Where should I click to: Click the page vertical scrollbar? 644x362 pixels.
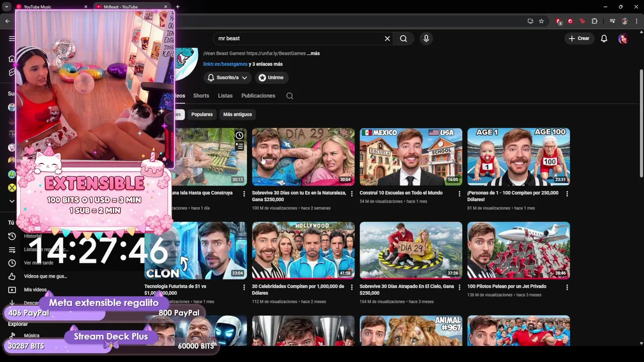tap(641, 123)
